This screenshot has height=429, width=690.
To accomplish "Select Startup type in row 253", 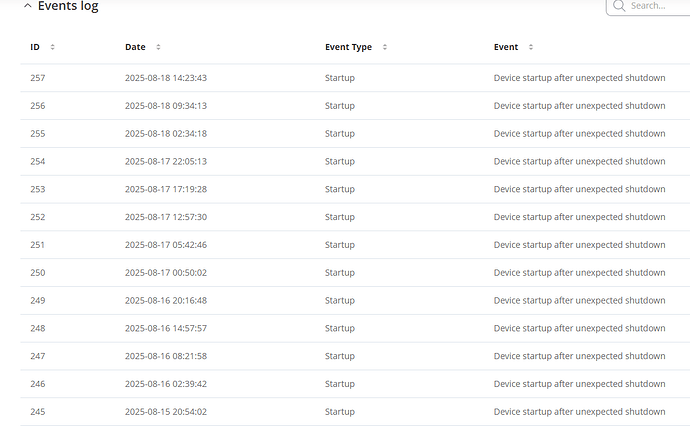I will point(340,189).
